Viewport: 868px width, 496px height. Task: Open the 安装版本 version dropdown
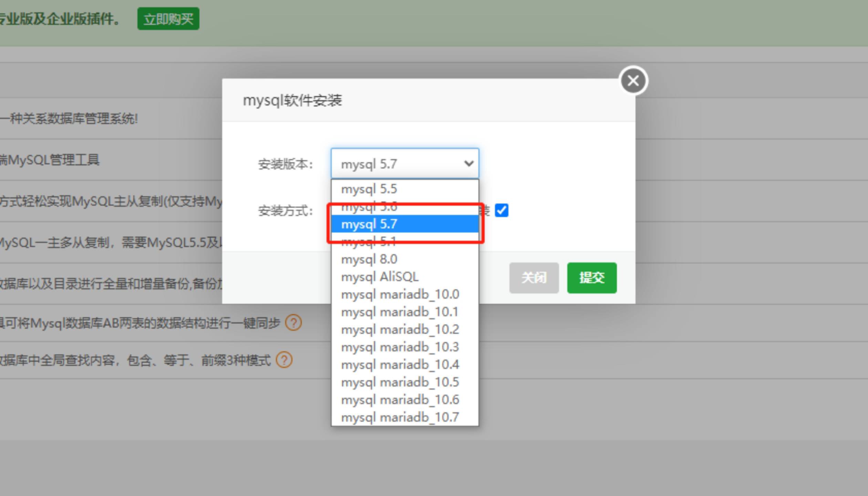coord(405,164)
